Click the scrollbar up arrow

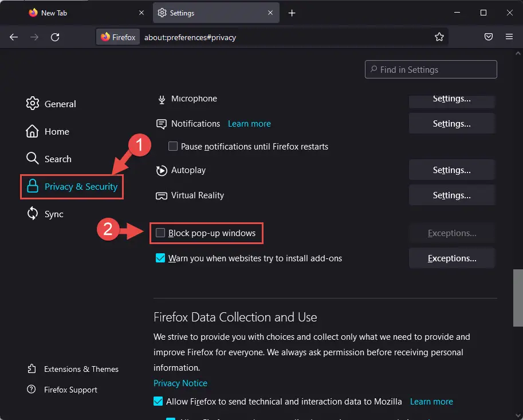(518, 53)
